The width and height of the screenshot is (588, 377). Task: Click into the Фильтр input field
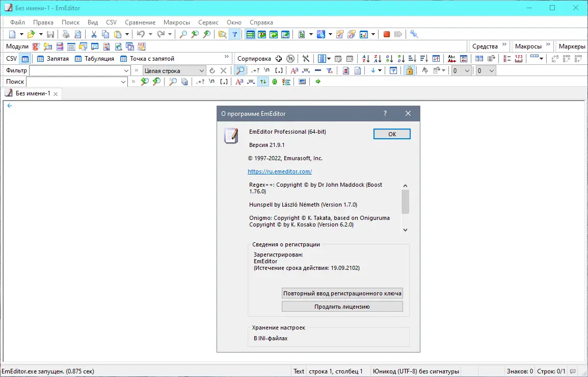76,70
